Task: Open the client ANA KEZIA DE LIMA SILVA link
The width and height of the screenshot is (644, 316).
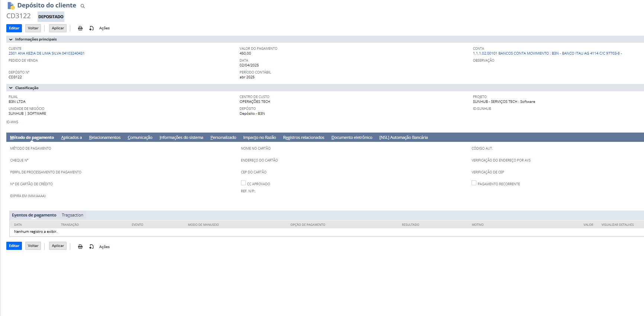Action: tap(46, 53)
